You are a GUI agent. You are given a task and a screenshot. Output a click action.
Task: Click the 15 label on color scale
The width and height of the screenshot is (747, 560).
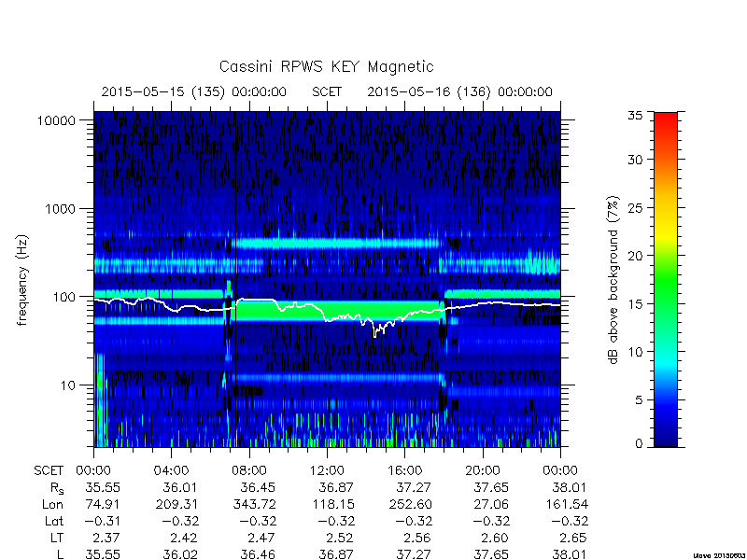coord(635,304)
